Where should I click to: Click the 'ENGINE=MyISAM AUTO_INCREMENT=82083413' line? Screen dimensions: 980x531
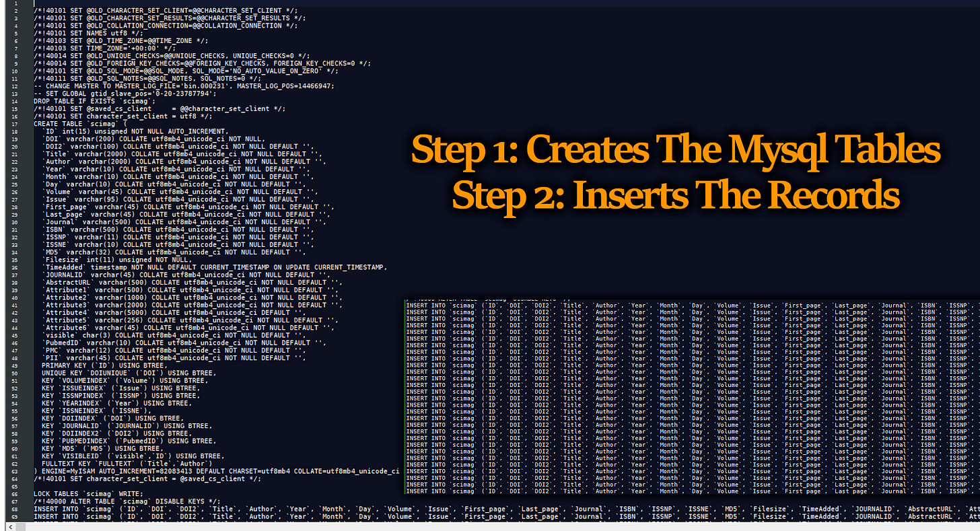[x=217, y=471]
